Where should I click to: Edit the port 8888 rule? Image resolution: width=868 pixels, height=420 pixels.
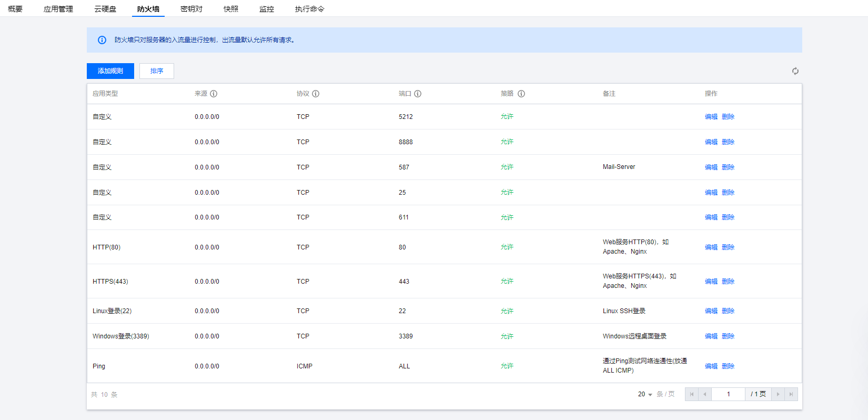(711, 142)
